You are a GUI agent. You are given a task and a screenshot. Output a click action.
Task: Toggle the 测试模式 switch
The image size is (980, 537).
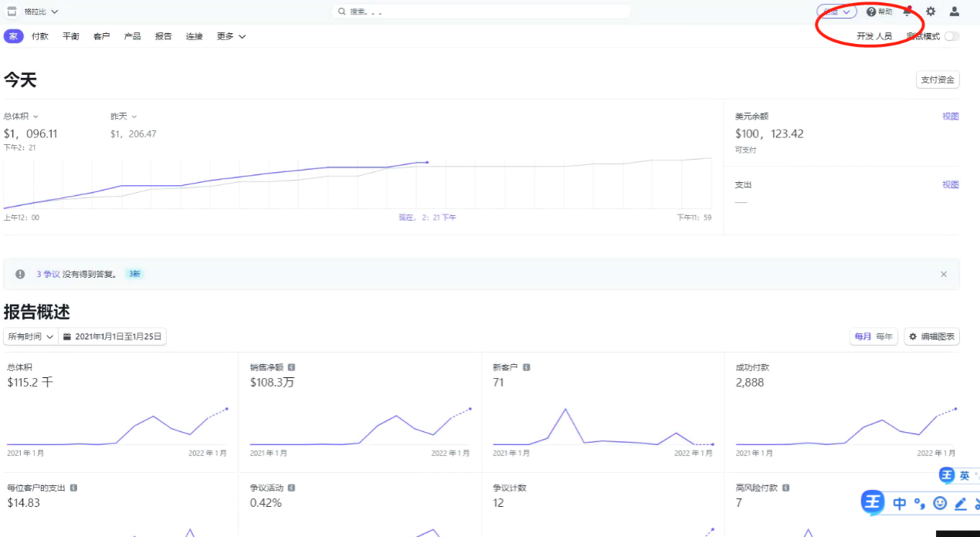point(951,36)
